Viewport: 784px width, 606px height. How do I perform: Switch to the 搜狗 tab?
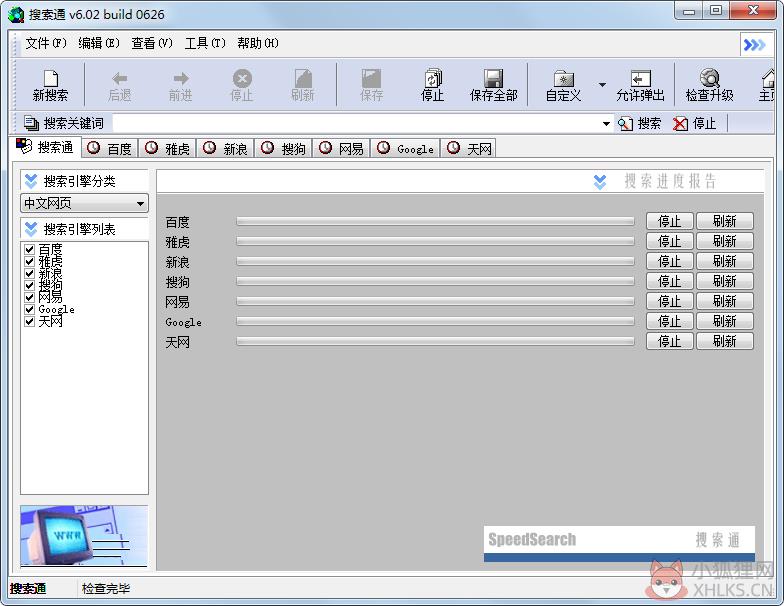pos(284,148)
